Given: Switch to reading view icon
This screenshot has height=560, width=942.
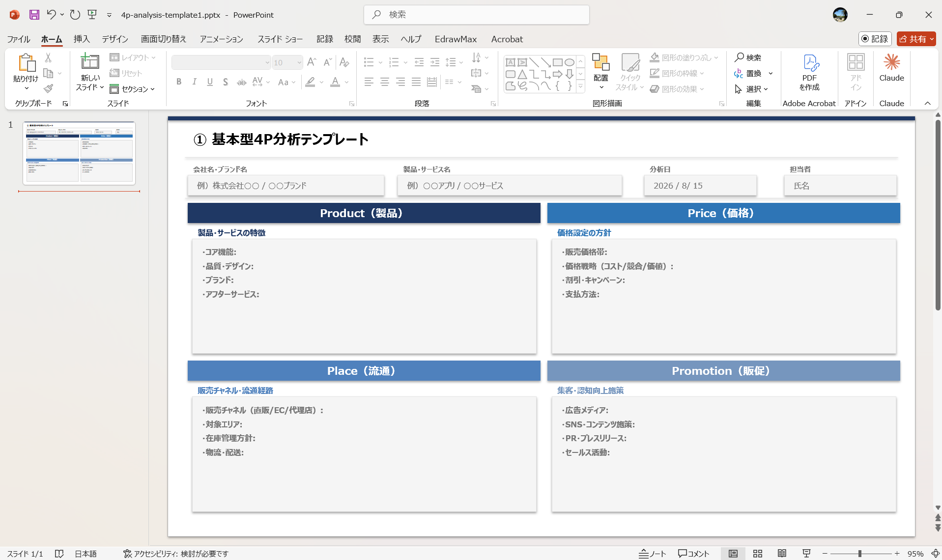Looking at the screenshot, I should pos(782,554).
